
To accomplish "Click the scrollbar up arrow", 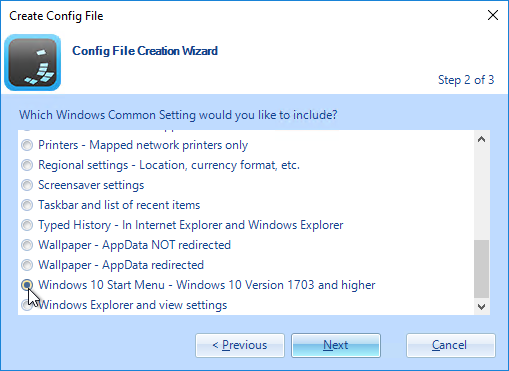I will tap(481, 139).
